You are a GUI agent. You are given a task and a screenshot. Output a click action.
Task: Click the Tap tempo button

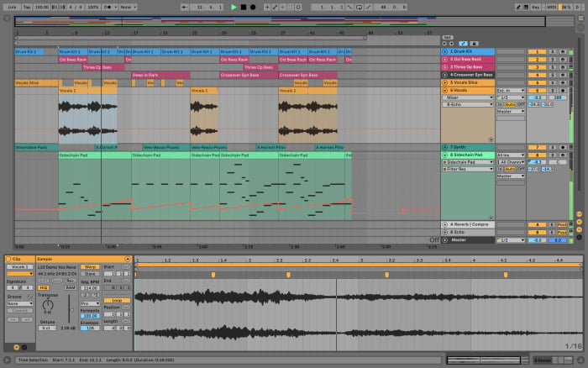pyautogui.click(x=26, y=7)
